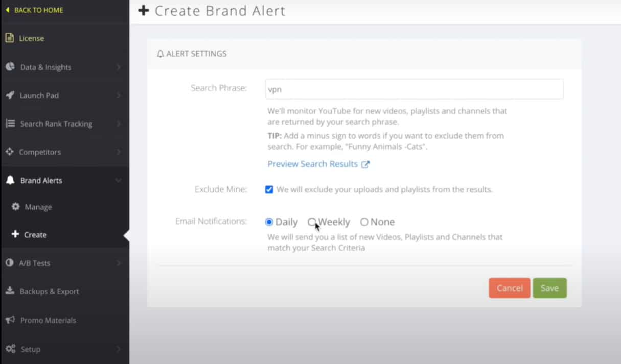
Task: Click the Promo Materials megaphone icon
Action: pos(10,320)
